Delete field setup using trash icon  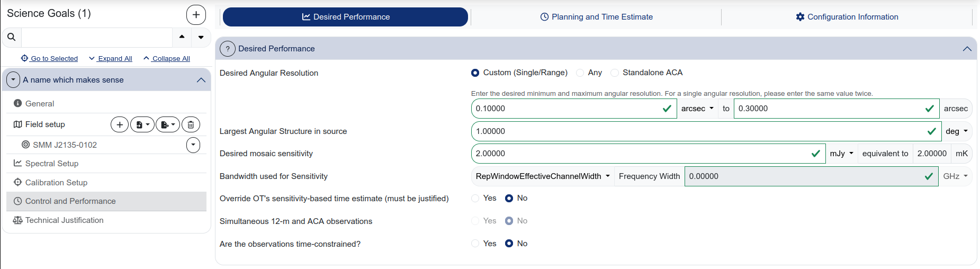click(x=191, y=124)
